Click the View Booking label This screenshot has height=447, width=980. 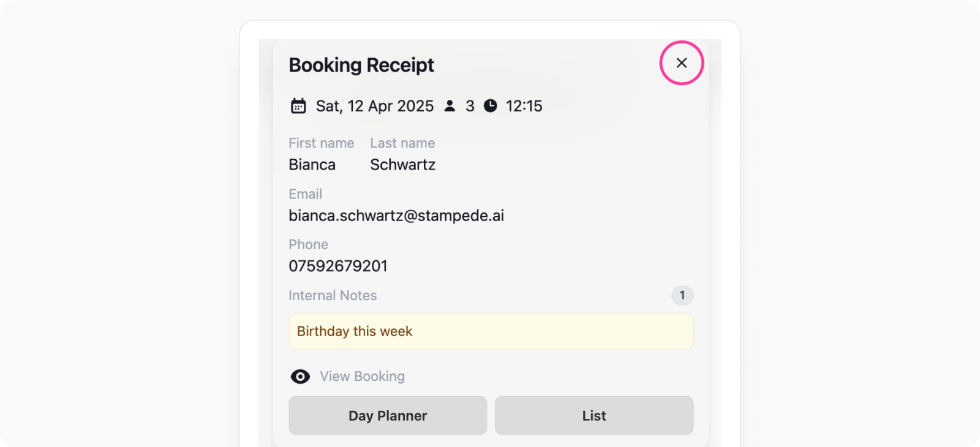click(x=363, y=377)
